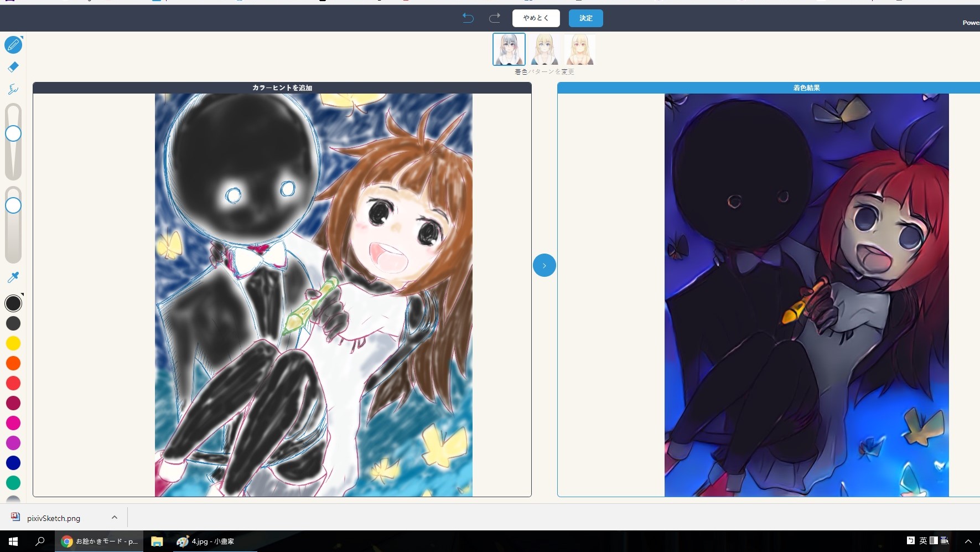980x552 pixels.
Task: Select the third coloring pattern thumbnail
Action: pos(579,49)
